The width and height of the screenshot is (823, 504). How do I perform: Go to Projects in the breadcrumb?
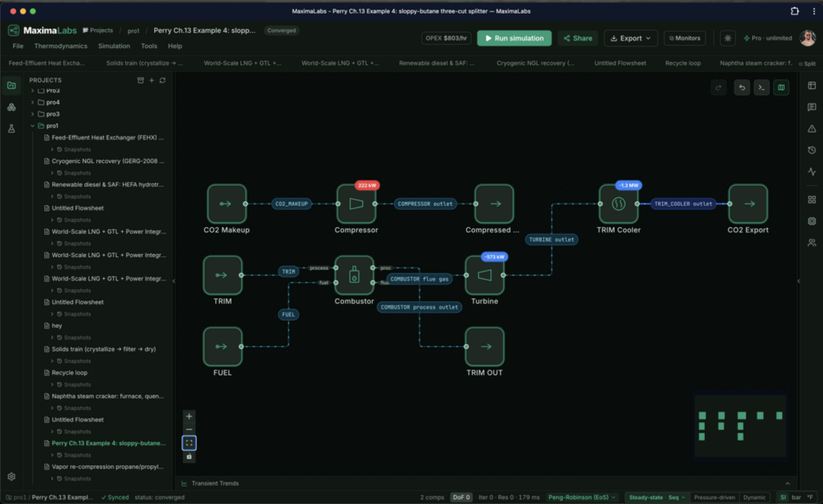coord(97,31)
